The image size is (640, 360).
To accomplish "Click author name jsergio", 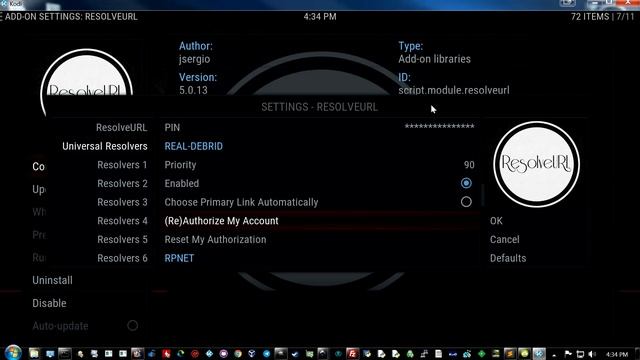I will click(x=194, y=59).
